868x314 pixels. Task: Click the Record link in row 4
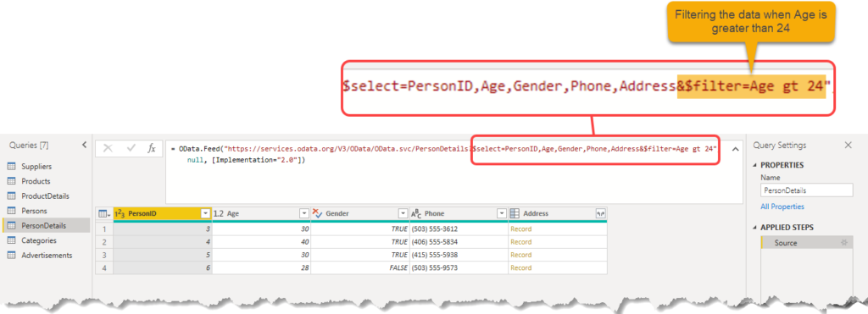pyautogui.click(x=521, y=268)
